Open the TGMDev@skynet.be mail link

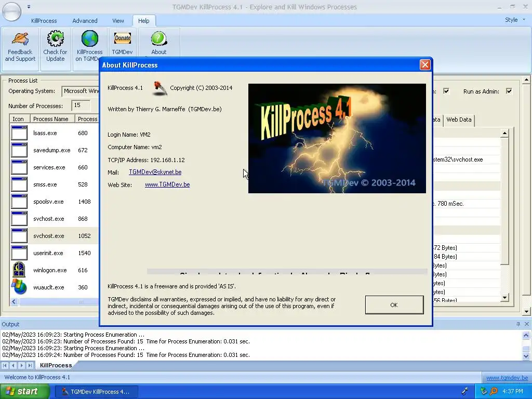(155, 172)
